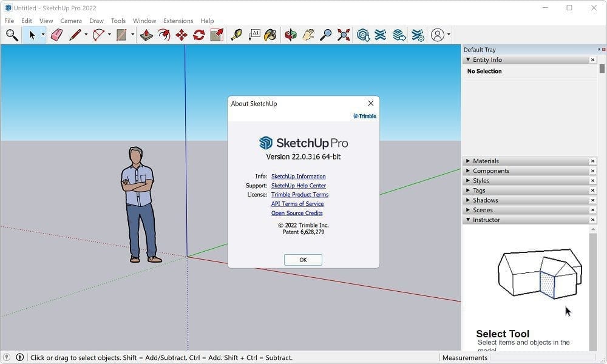Activate the Orbit tool

pyautogui.click(x=290, y=35)
